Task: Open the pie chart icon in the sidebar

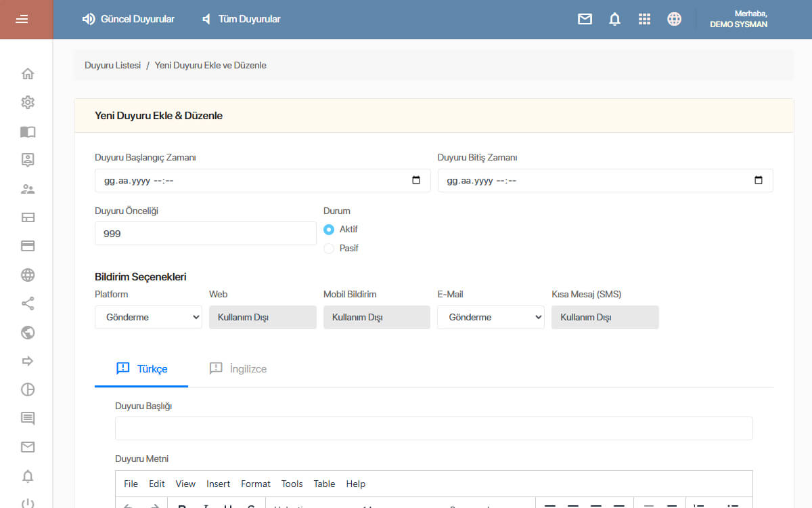Action: (28, 389)
